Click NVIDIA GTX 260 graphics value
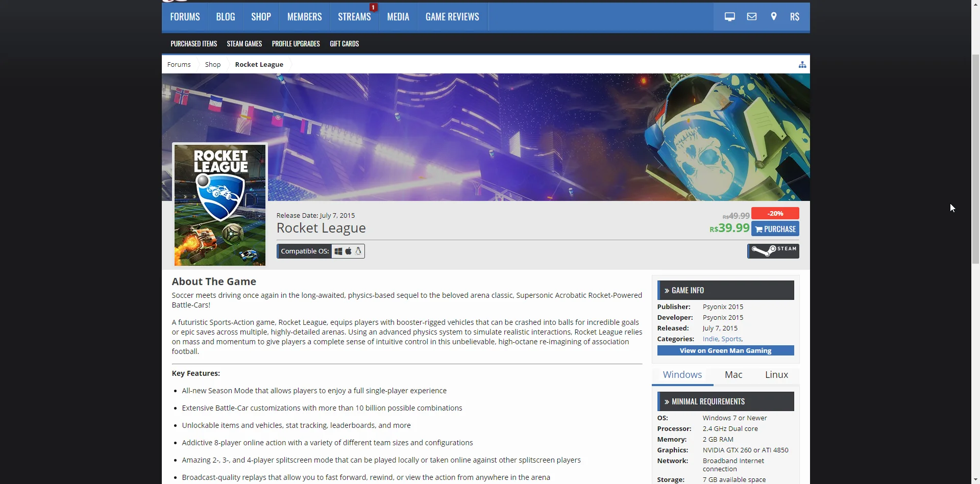The image size is (980, 484). [x=745, y=450]
